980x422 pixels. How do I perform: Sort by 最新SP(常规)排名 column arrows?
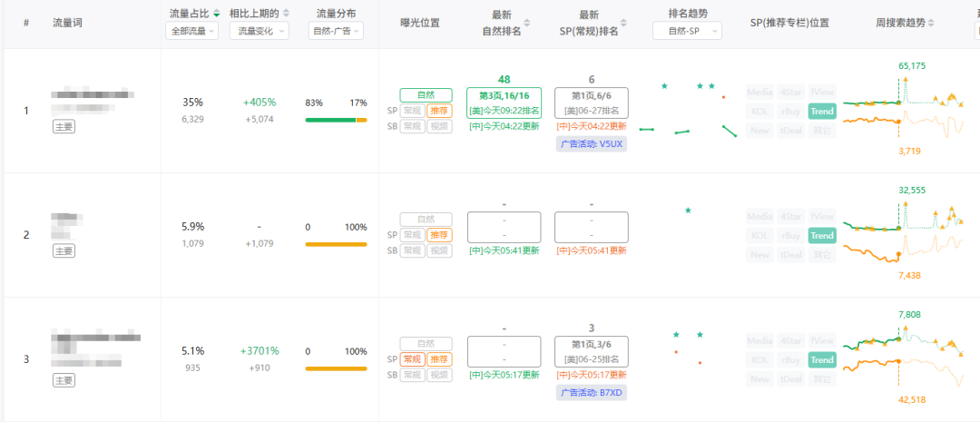tap(622, 23)
